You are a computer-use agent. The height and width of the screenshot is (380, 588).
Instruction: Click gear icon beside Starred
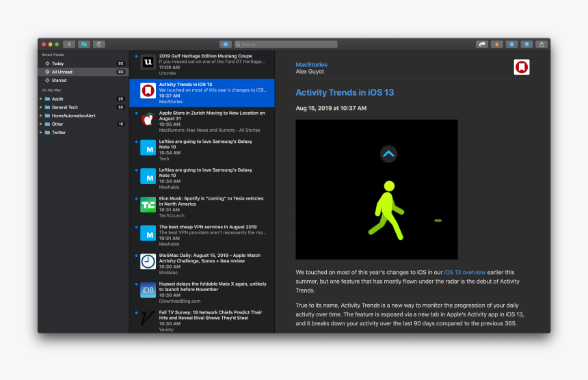coord(47,80)
